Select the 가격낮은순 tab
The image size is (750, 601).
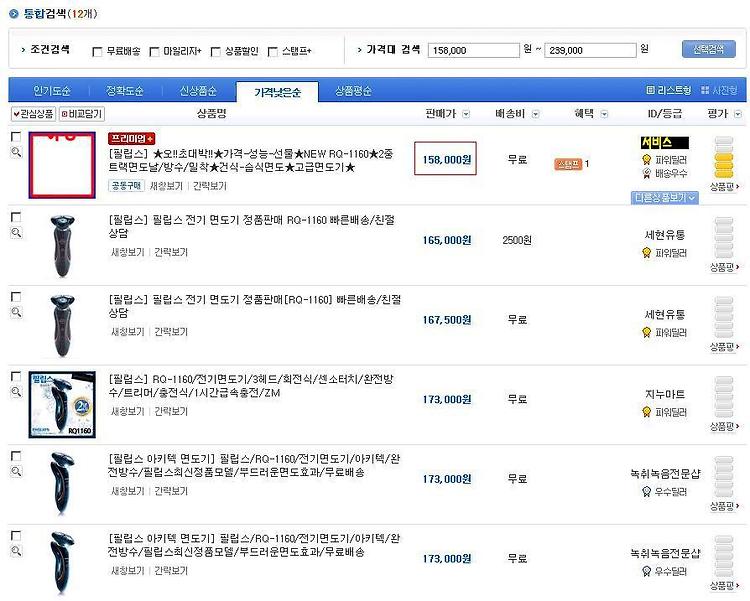point(277,92)
